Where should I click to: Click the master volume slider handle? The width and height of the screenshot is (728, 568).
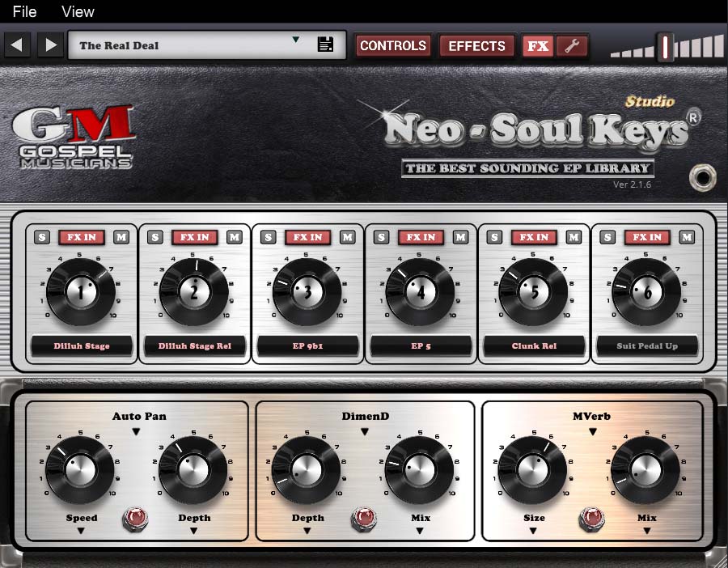665,47
